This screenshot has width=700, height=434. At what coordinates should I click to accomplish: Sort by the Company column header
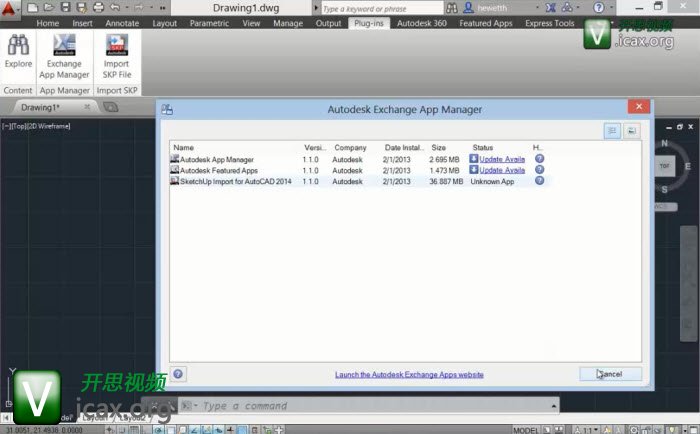pyautogui.click(x=350, y=148)
